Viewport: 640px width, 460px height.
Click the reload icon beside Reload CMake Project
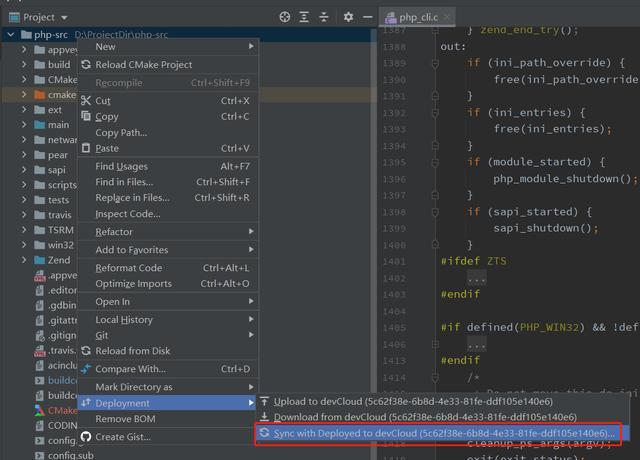(86, 65)
